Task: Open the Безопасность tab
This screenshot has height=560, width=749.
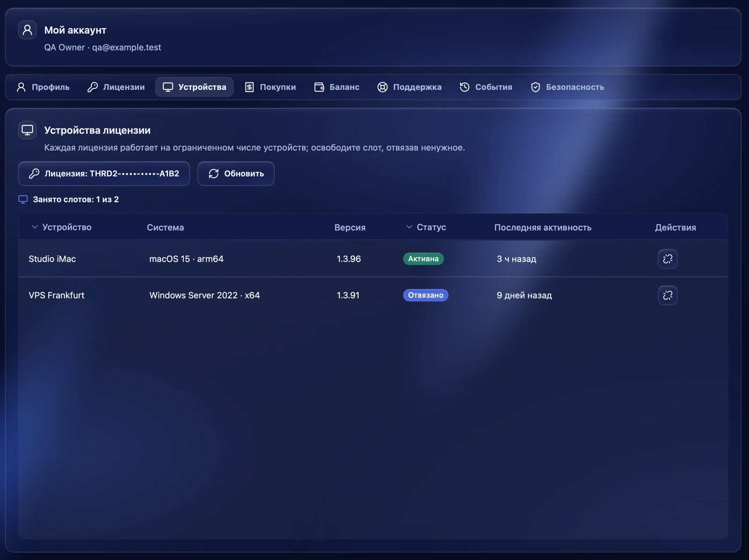Action: coord(567,87)
